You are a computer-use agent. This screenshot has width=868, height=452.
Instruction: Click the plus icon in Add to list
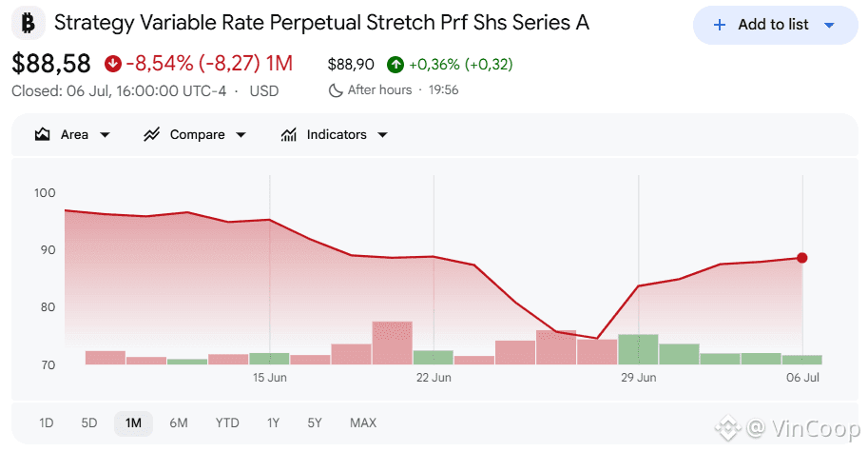719,25
